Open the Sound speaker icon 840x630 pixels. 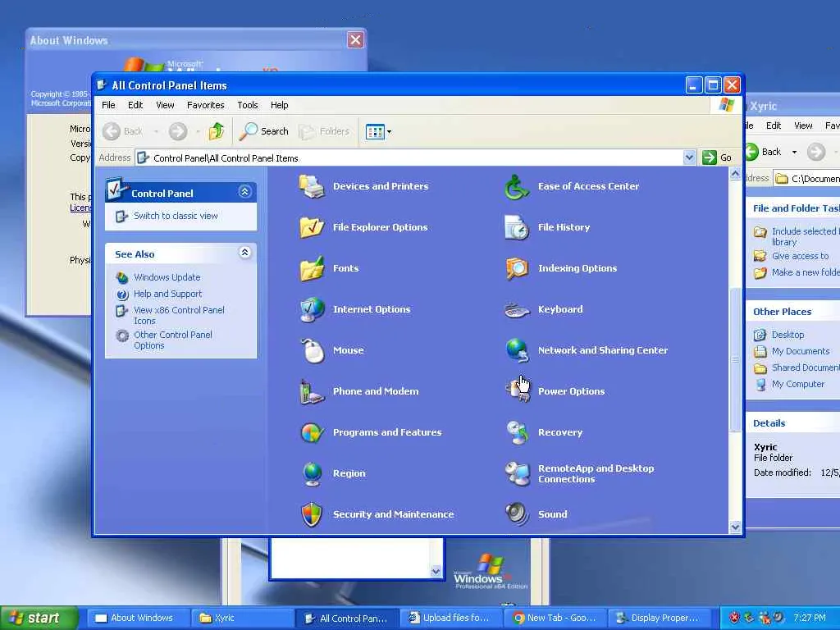point(517,514)
